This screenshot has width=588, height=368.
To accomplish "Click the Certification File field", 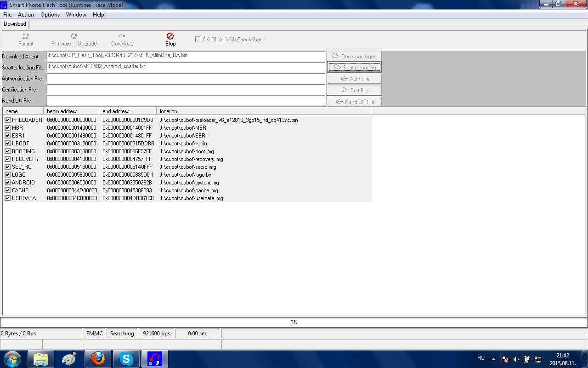I will click(x=186, y=89).
